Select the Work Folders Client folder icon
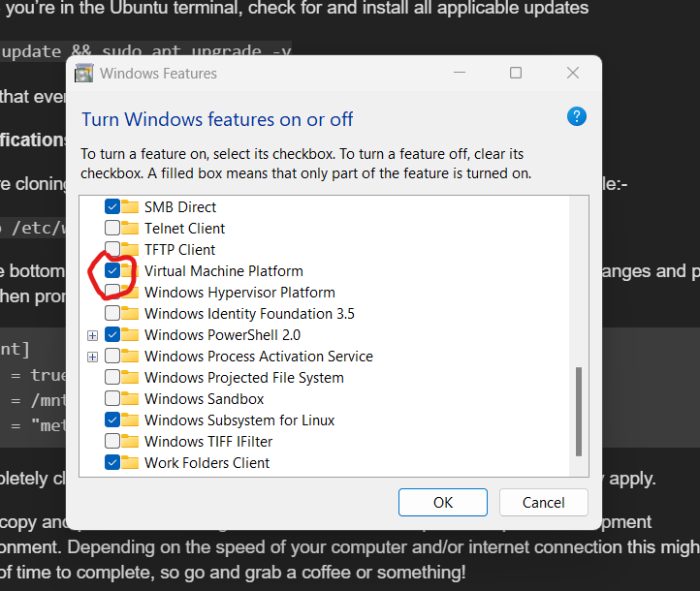 [x=130, y=462]
